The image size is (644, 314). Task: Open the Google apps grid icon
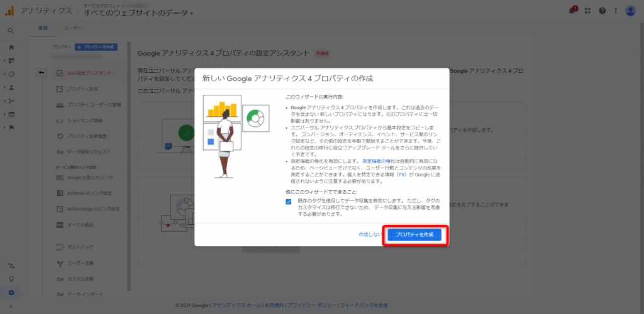pos(587,11)
